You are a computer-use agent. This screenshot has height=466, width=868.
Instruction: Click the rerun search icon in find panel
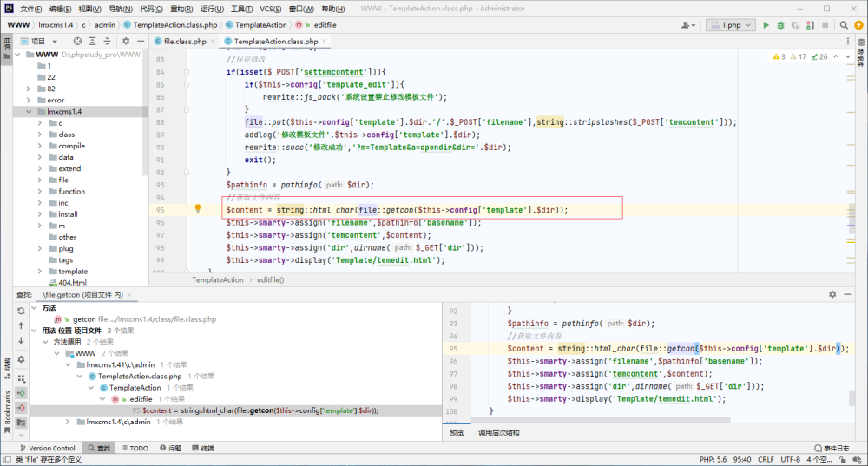click(21, 311)
